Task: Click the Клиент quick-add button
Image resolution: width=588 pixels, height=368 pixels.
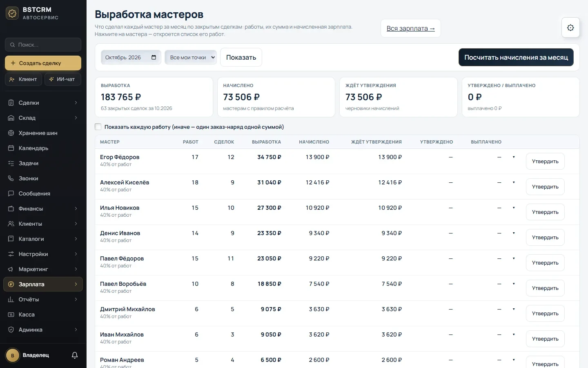Action: click(23, 79)
